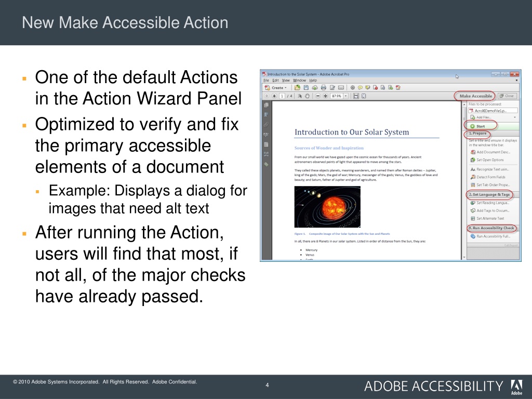The height and width of the screenshot is (399, 532).
Task: Click the page number field showing 1
Action: [282, 96]
